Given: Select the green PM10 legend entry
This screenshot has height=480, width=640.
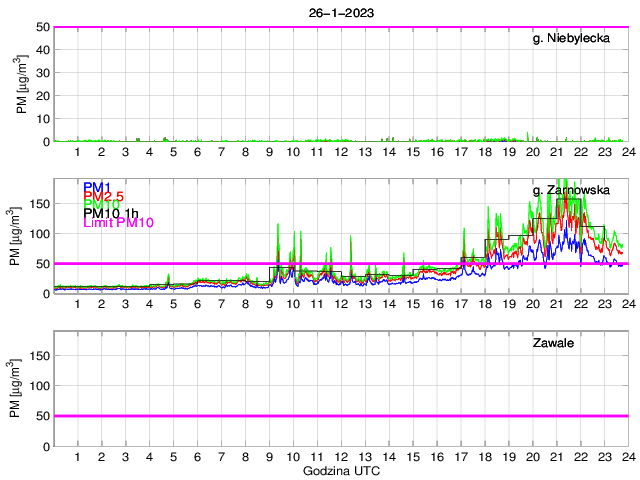Looking at the screenshot, I should [x=102, y=204].
